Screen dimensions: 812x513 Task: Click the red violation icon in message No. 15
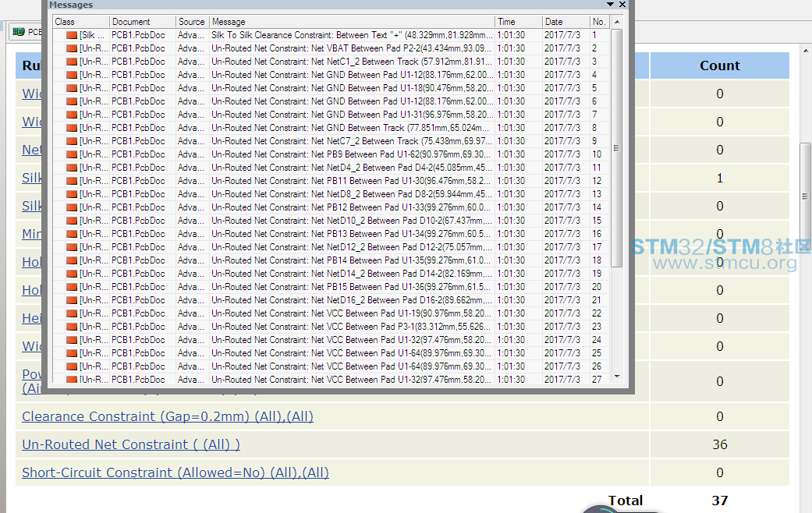pyautogui.click(x=72, y=221)
